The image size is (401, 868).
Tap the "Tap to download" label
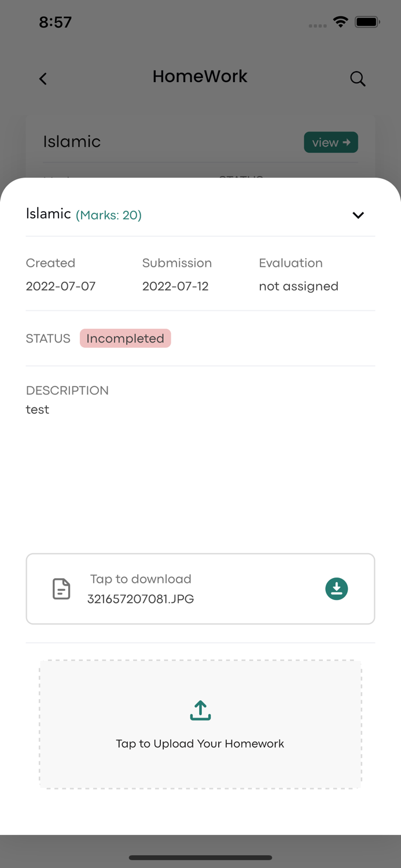[141, 579]
